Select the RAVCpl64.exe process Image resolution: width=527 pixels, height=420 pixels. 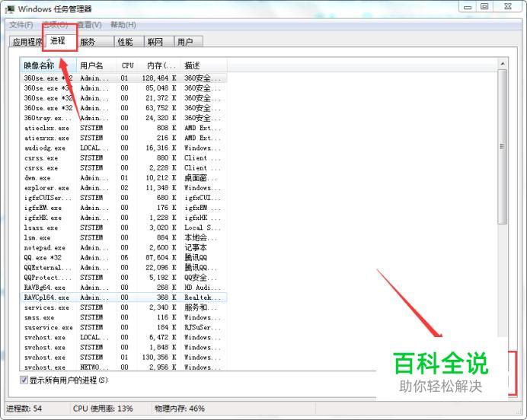tap(123, 297)
